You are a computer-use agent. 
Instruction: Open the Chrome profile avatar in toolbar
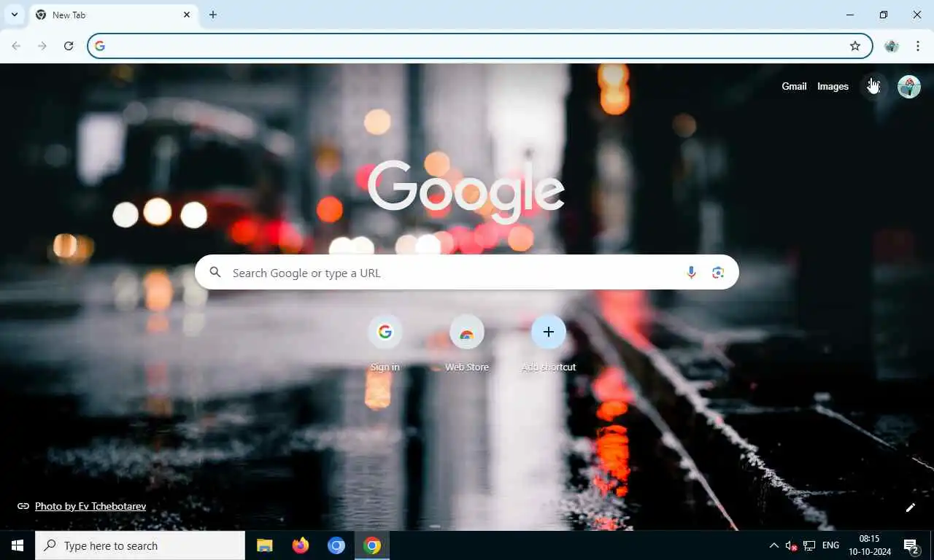[x=892, y=46]
